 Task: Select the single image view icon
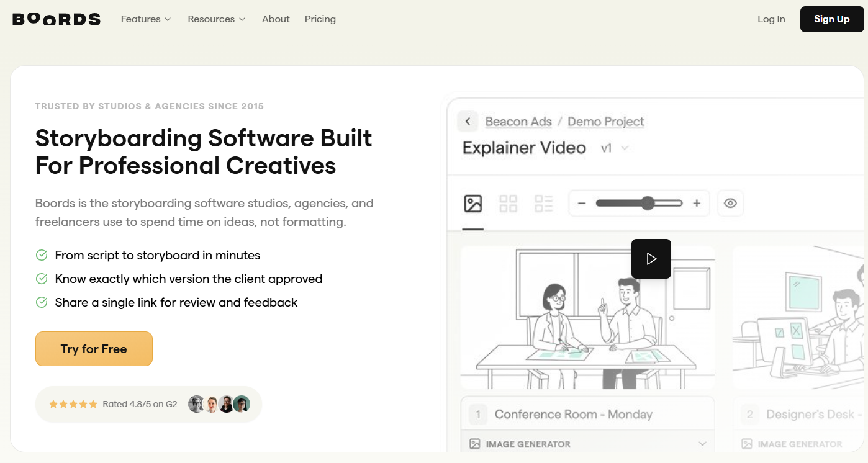coord(473,204)
